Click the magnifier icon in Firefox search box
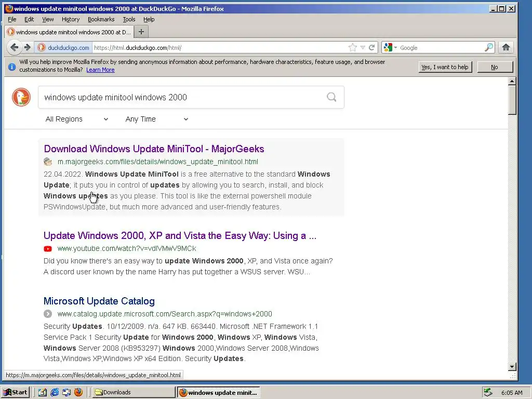Viewport: 532px width, 399px height. pos(488,47)
